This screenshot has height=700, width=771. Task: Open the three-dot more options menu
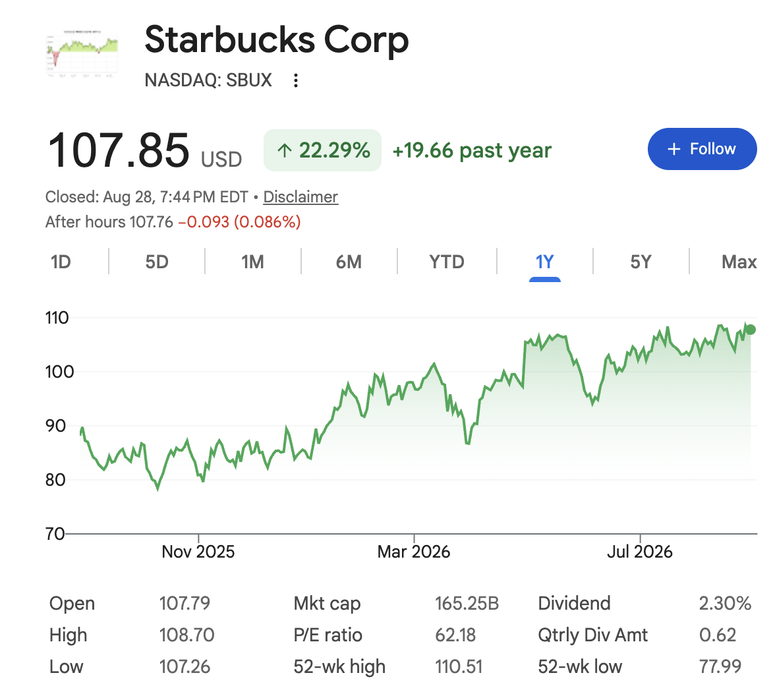tap(295, 80)
